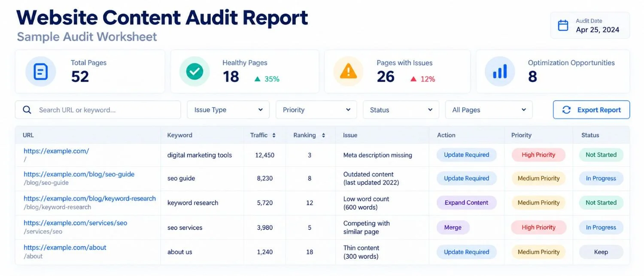
Task: Click the Status column header in the table
Action: pos(590,135)
